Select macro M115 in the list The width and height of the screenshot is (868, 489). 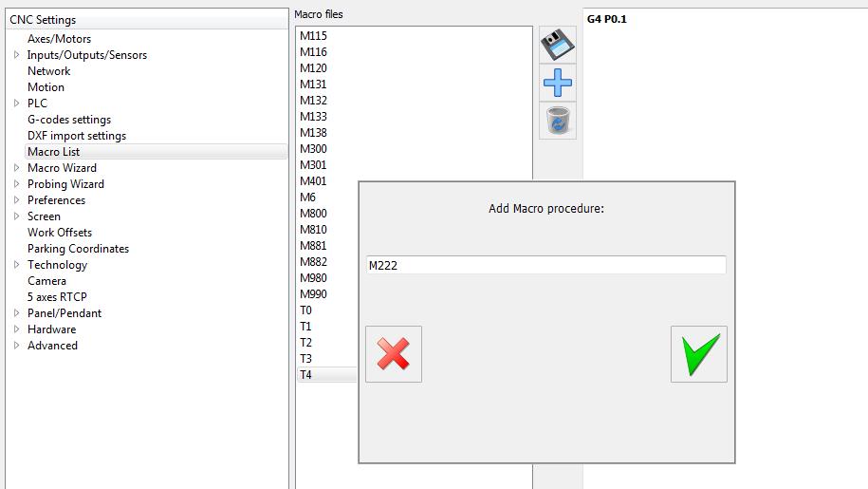(313, 36)
